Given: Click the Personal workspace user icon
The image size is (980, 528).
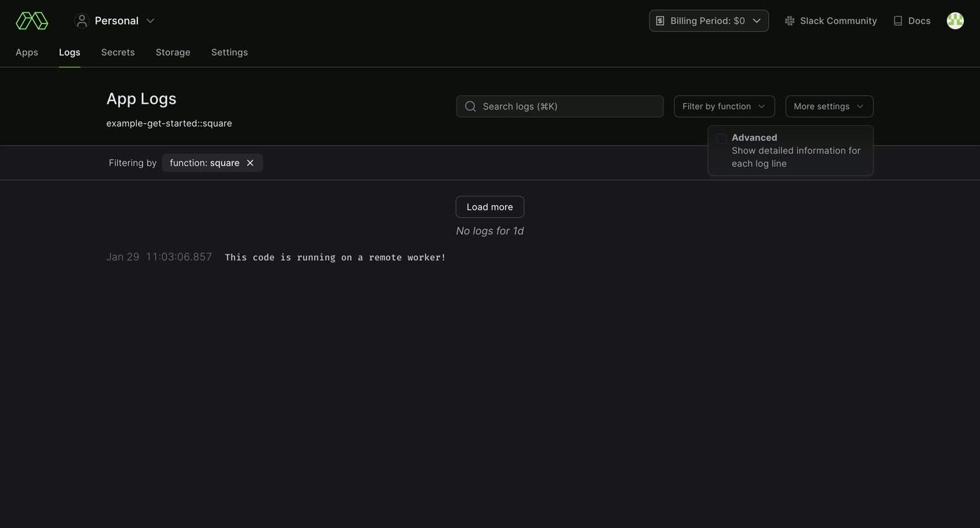Looking at the screenshot, I should (x=82, y=21).
